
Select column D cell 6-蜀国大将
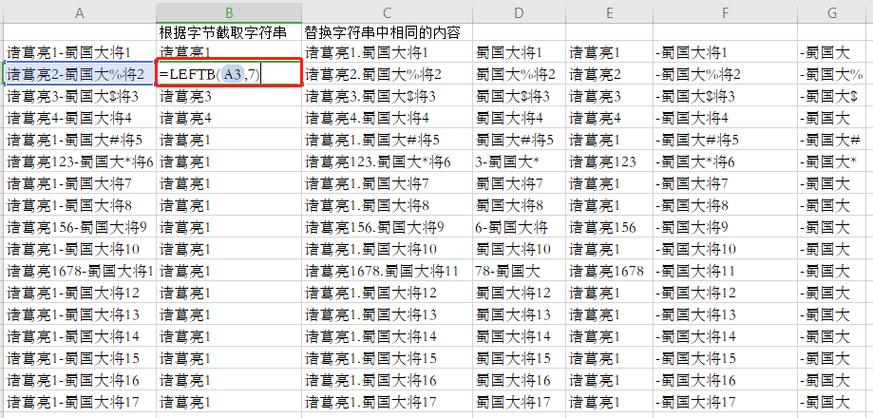tap(519, 227)
